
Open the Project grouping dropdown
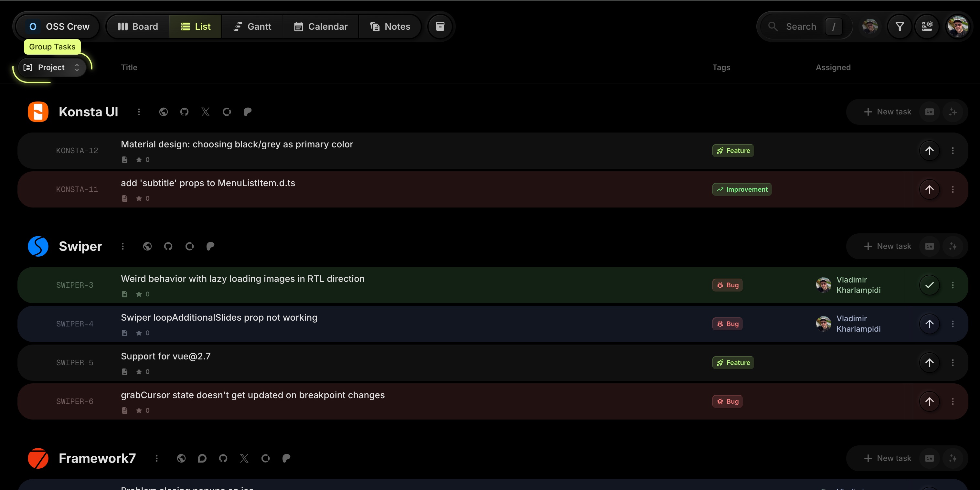tap(51, 67)
